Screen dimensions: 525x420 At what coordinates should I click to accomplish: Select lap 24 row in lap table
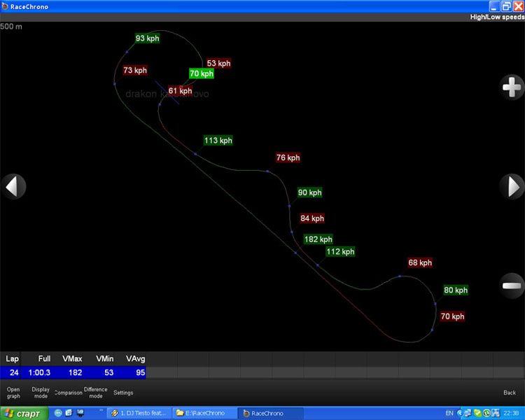pyautogui.click(x=73, y=372)
